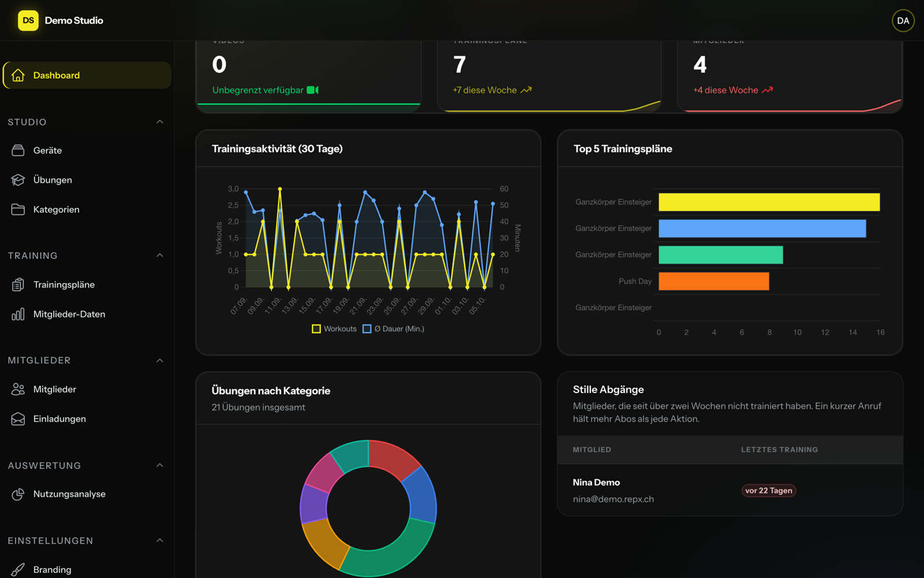Viewport: 924px width, 578px height.
Task: Click the Unbegrenzt verfügbar text
Action: pyautogui.click(x=258, y=90)
